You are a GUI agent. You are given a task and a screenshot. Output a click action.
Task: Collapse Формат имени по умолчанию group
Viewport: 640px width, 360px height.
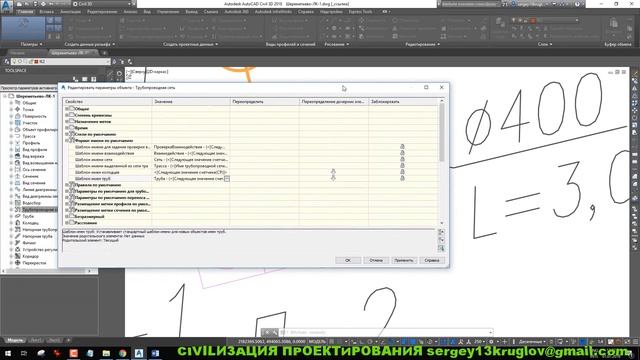click(67, 140)
